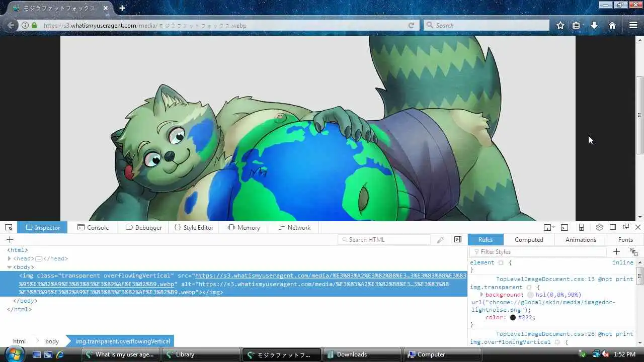Focus the Filter Styles field
Viewport: 644px width, 362px height.
pyautogui.click(x=538, y=251)
